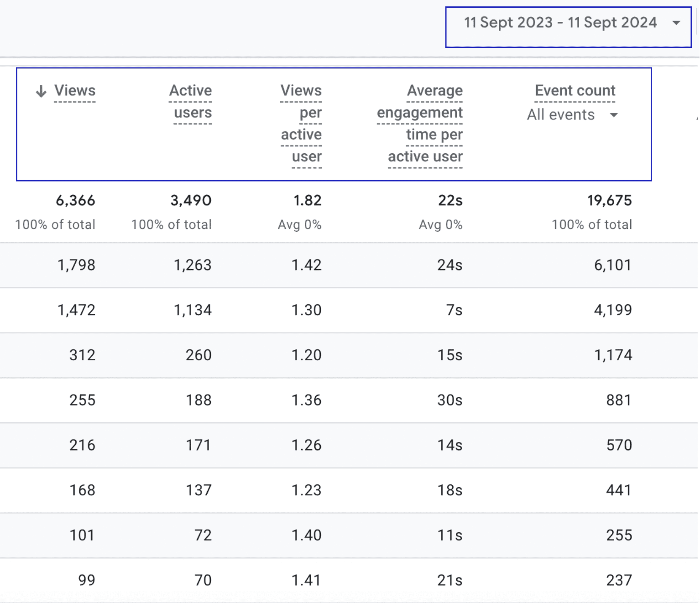The image size is (700, 603).
Task: Click active users cell 72
Action: tap(203, 535)
